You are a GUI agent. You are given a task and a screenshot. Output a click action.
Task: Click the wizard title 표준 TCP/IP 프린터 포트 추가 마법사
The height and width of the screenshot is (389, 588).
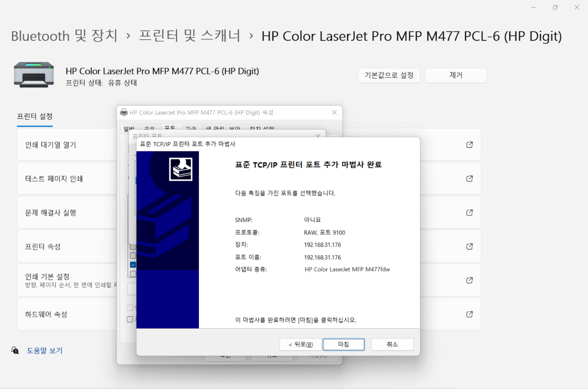pyautogui.click(x=188, y=144)
